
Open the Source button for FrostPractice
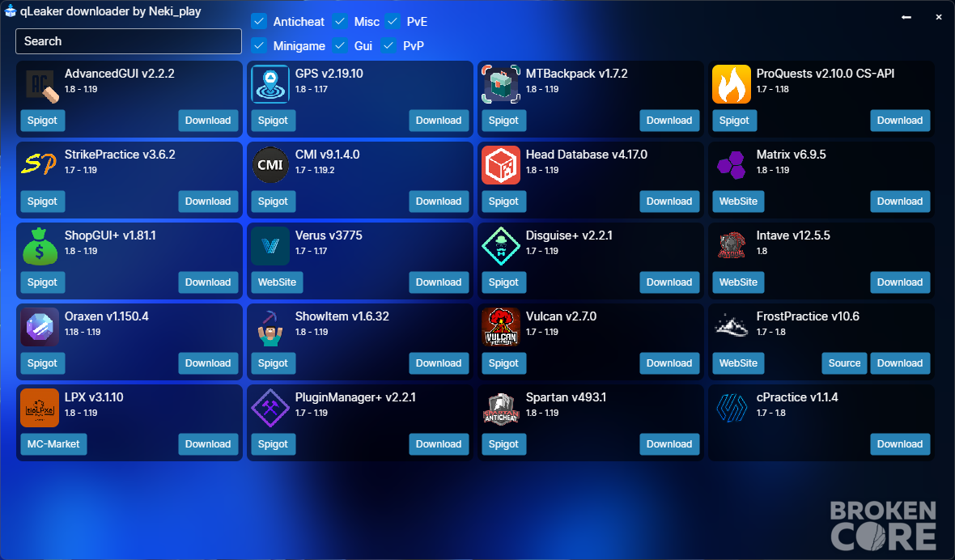(x=844, y=363)
